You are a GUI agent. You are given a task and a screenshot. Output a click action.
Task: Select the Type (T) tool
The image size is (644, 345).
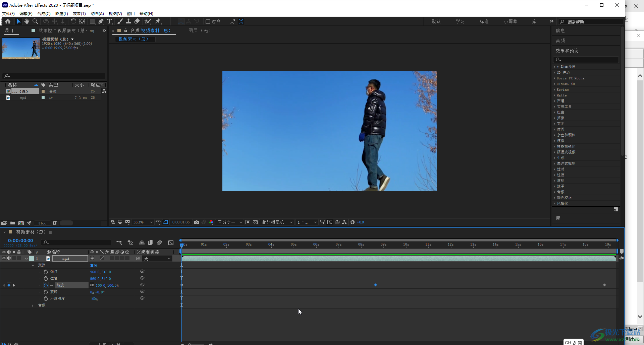coord(109,21)
